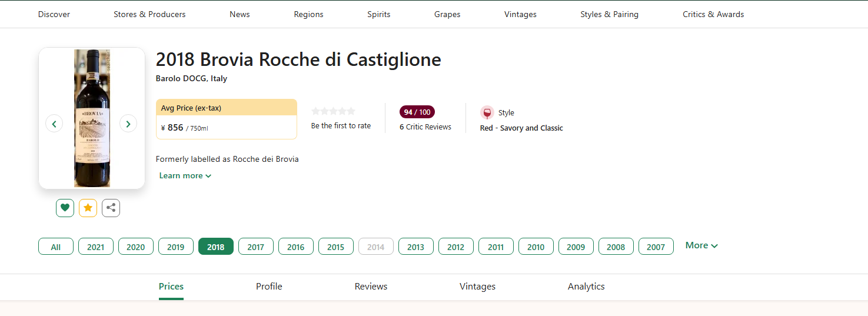
Task: Open Styles & Pairing menu
Action: pos(609,14)
